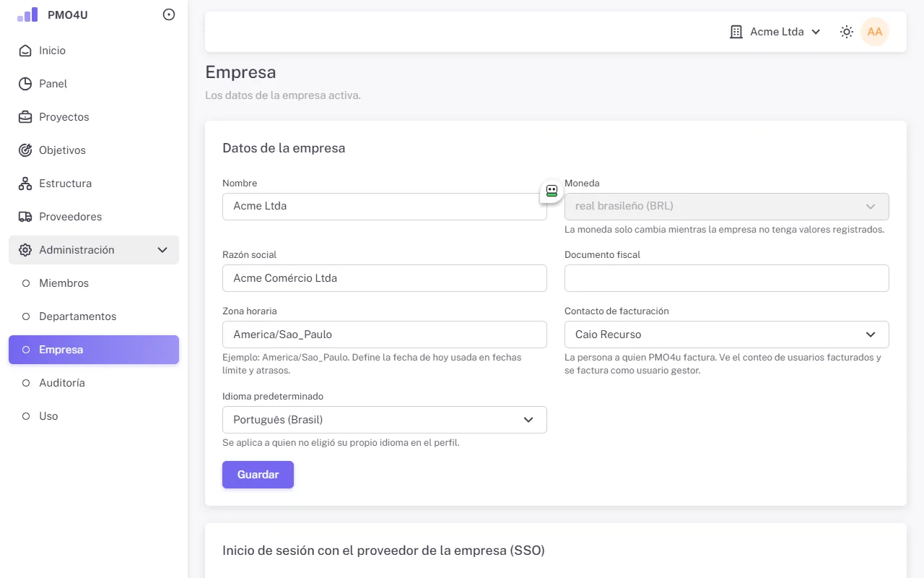Image resolution: width=924 pixels, height=578 pixels.
Task: Navigate to Proyectos
Action: [x=94, y=117]
